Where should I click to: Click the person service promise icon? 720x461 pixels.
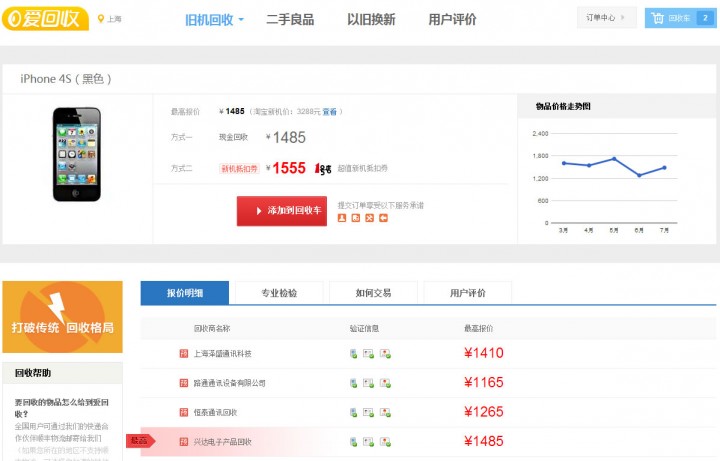click(x=342, y=218)
